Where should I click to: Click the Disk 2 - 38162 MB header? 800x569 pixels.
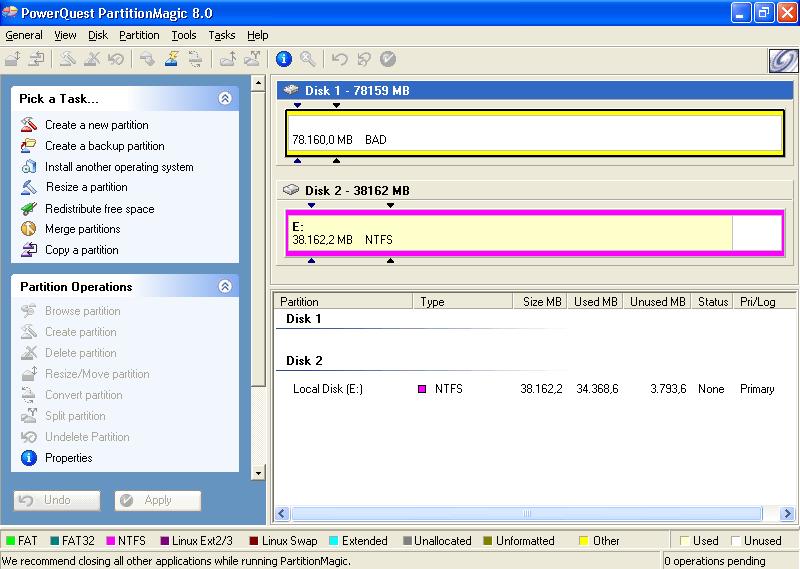point(535,190)
